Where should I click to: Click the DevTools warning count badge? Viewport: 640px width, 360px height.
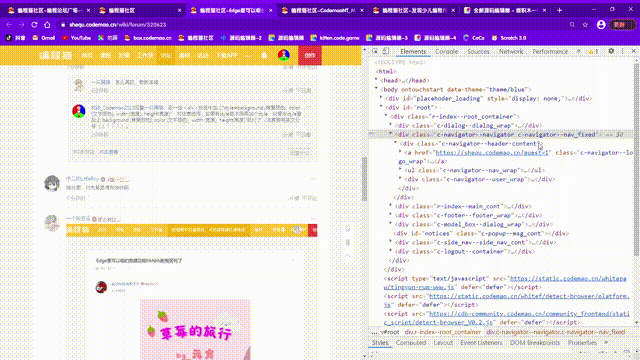[593, 51]
